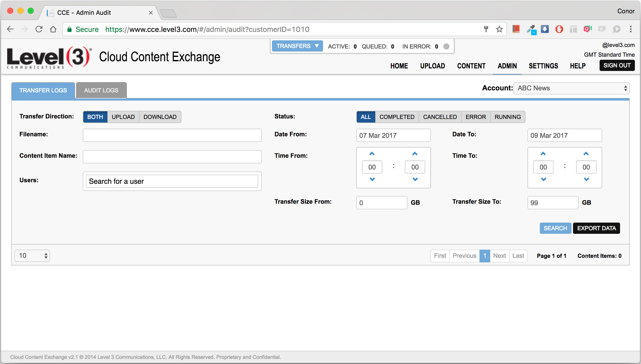
Task: Go to First page in pagination
Action: pos(440,256)
